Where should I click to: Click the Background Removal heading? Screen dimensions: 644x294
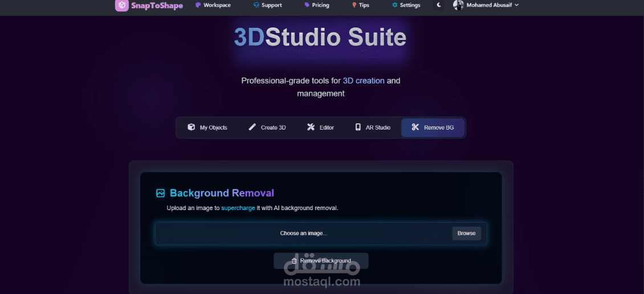pyautogui.click(x=222, y=193)
